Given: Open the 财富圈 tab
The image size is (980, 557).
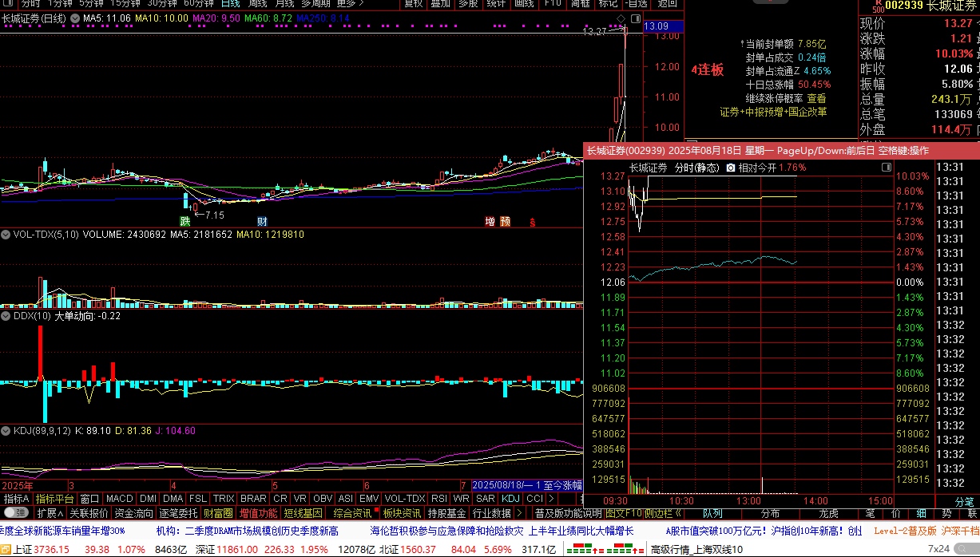Looking at the screenshot, I should [218, 513].
